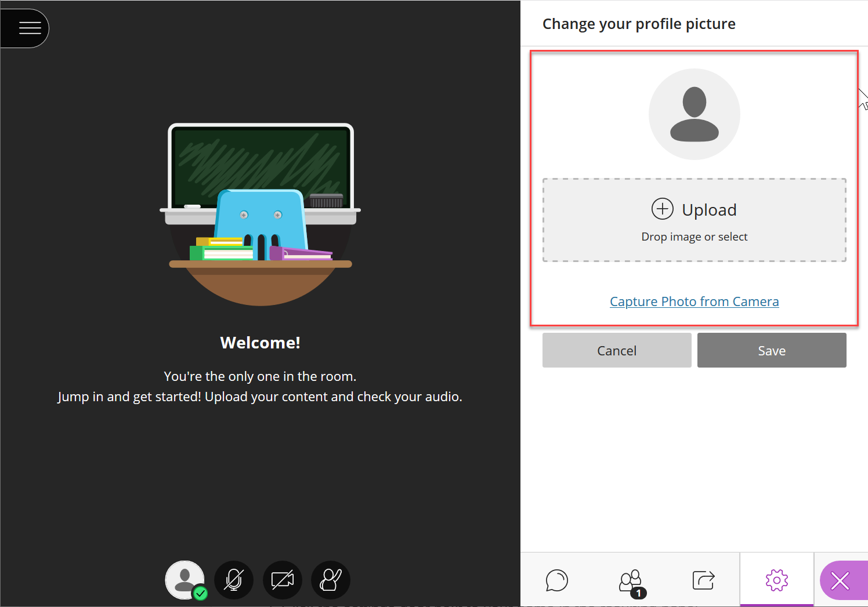Turn on the camera share video toggle
The height and width of the screenshot is (607, 868).
pos(283,580)
